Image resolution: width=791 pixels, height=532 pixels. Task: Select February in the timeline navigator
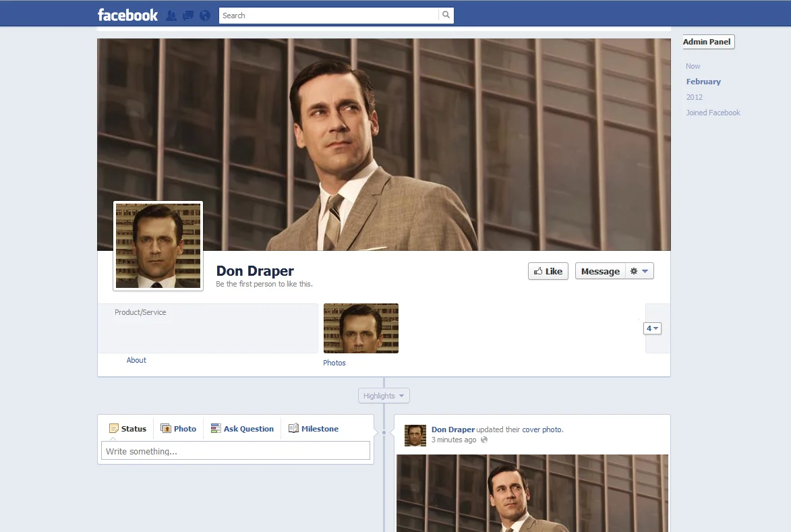[703, 82]
